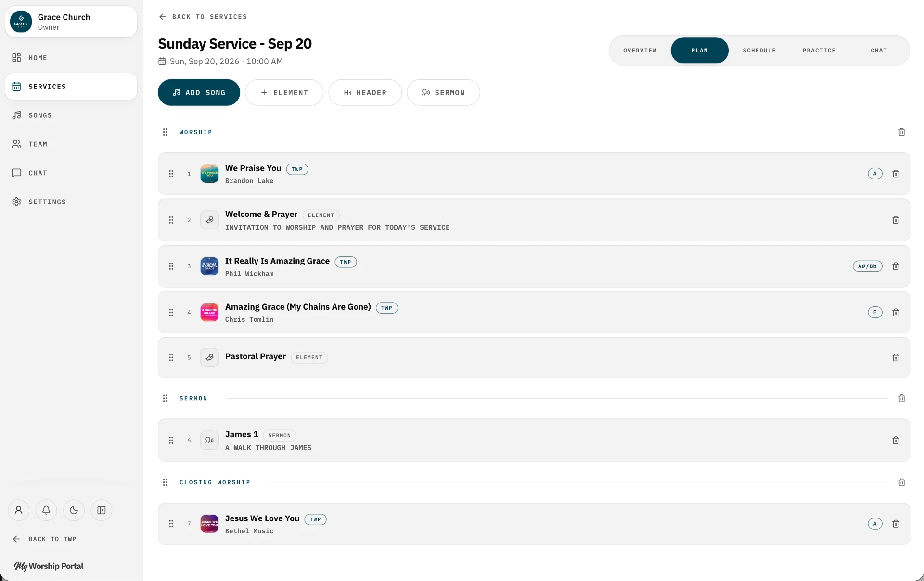Select the Plan tab
This screenshot has width=924, height=581.
click(699, 51)
